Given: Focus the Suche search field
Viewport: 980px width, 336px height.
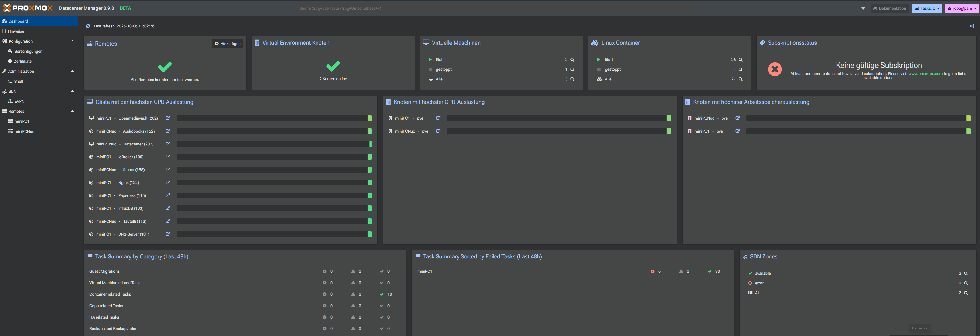Looking at the screenshot, I should (x=494, y=8).
